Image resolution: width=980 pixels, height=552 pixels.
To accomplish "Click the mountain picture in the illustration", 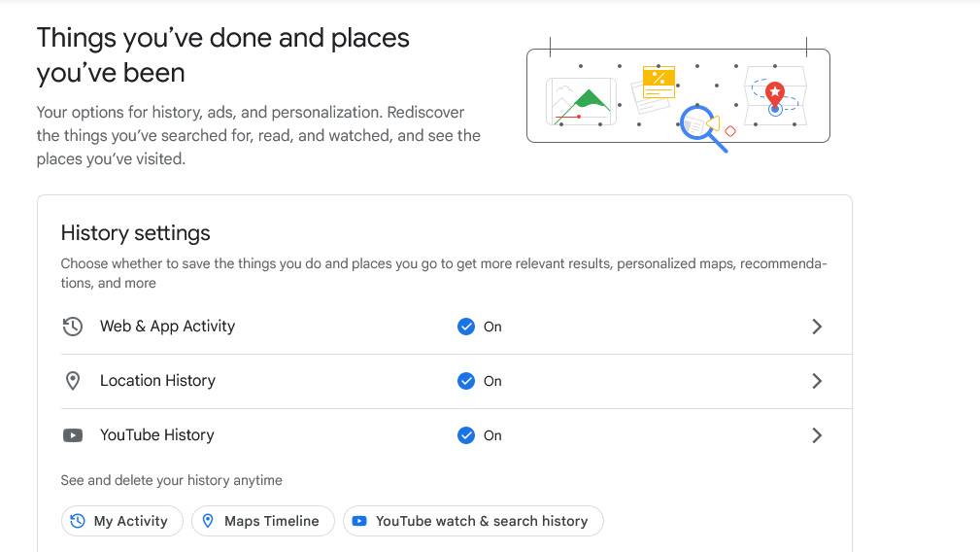I will (x=582, y=102).
